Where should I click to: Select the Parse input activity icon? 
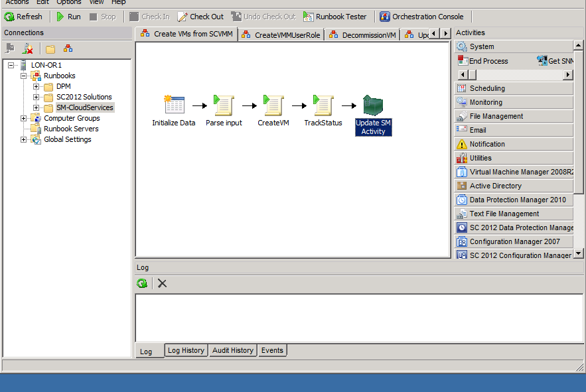pyautogui.click(x=224, y=105)
